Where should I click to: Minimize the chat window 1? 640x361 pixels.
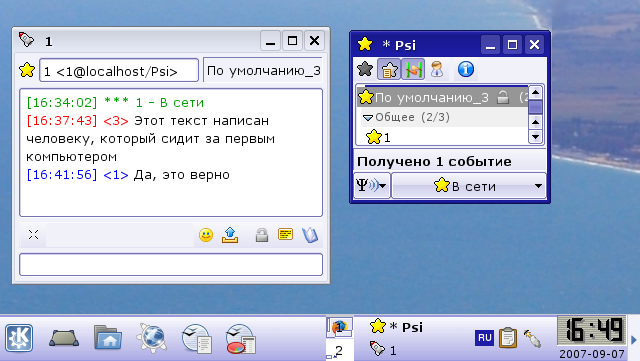(270, 40)
